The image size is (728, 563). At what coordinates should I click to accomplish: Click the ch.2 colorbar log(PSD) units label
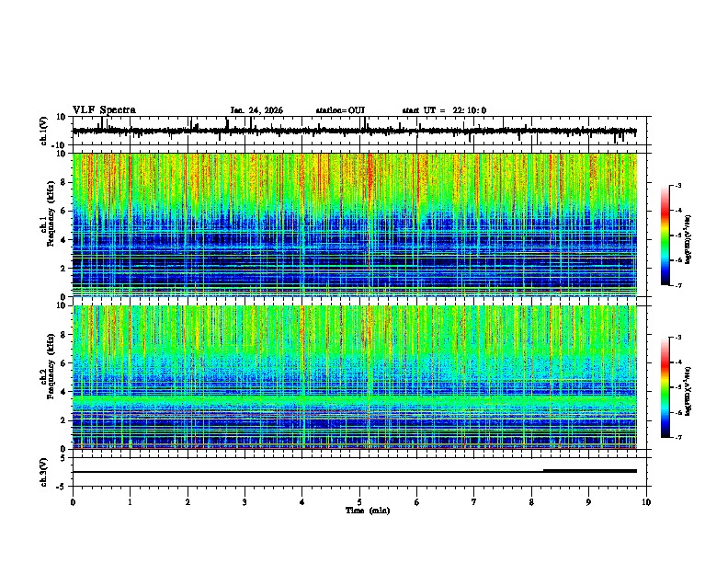click(688, 391)
